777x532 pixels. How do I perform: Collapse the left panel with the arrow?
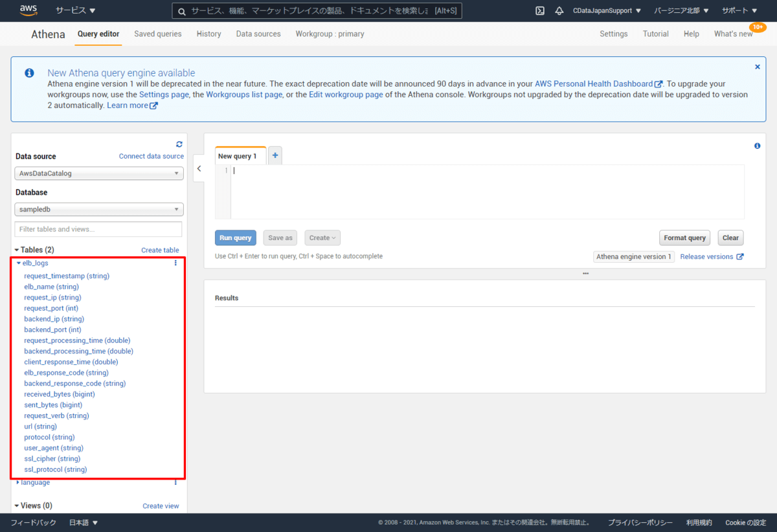(x=199, y=168)
